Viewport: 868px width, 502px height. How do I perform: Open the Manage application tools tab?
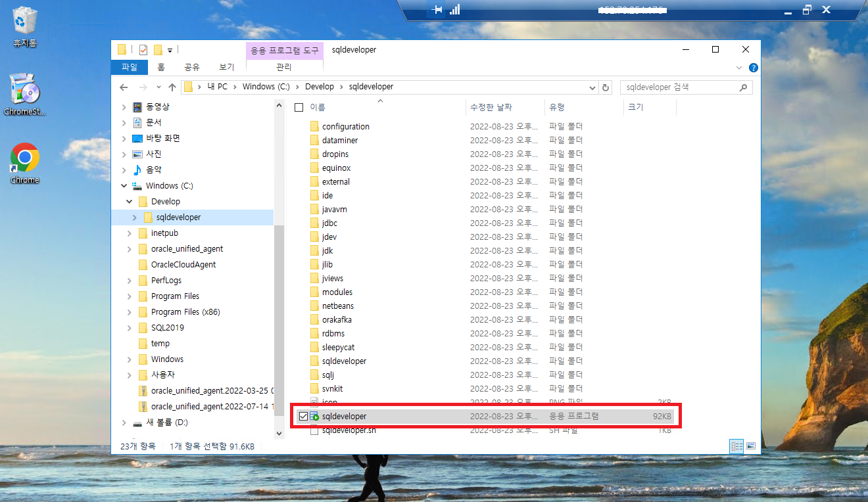[x=284, y=67]
